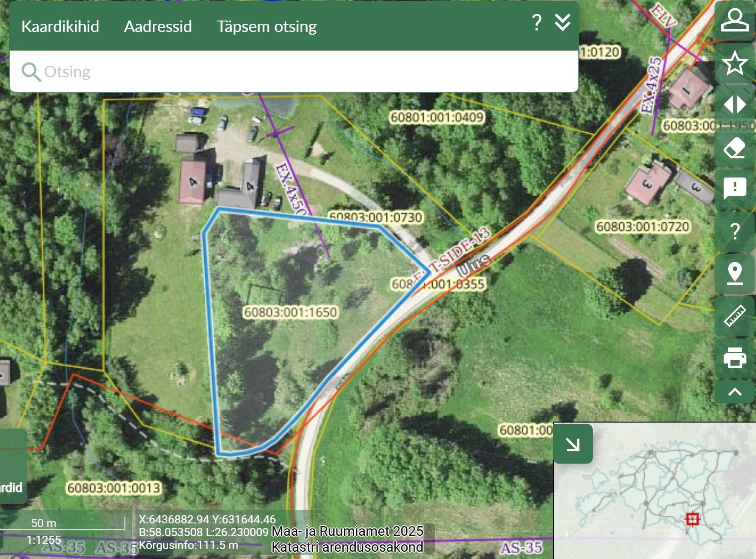The width and height of the screenshot is (756, 559).
Task: Click the location pin tool
Action: coord(735,274)
